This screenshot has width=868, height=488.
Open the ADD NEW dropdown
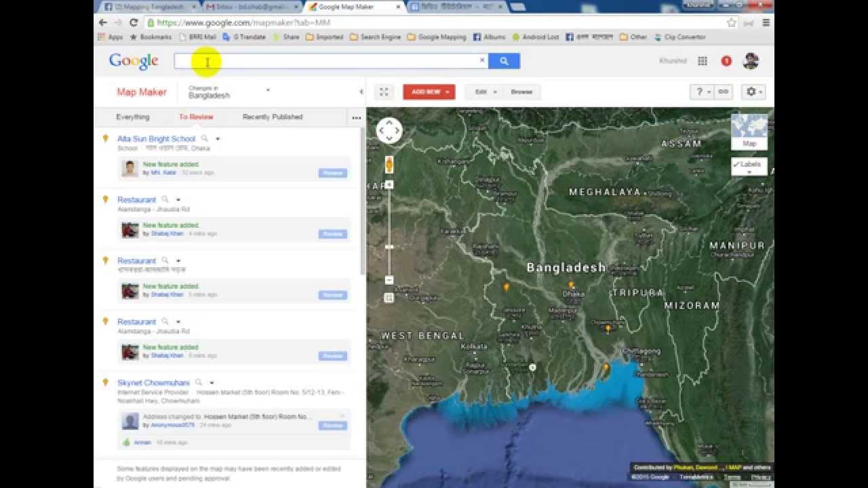tap(429, 92)
